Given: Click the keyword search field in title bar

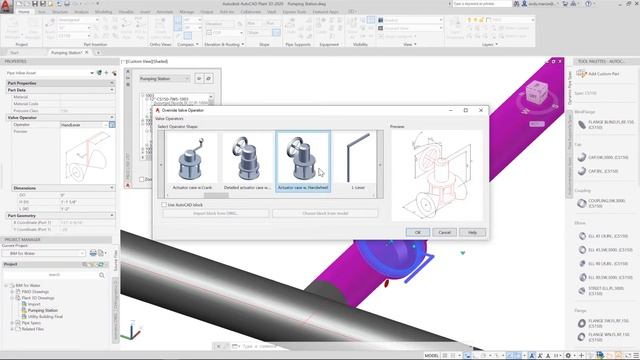Looking at the screenshot, I should coord(482,4).
